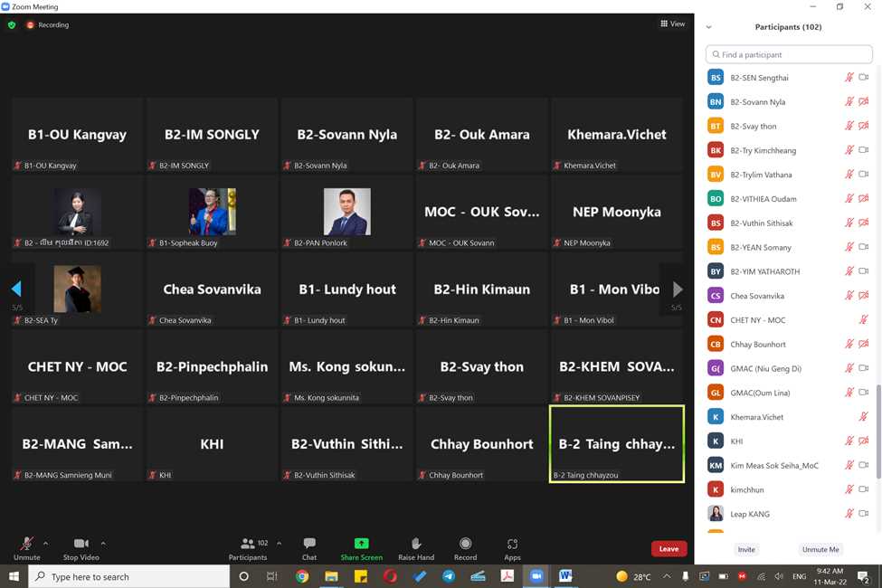Select Chhay Bounhort in participant list
882x588 pixels.
coord(788,344)
